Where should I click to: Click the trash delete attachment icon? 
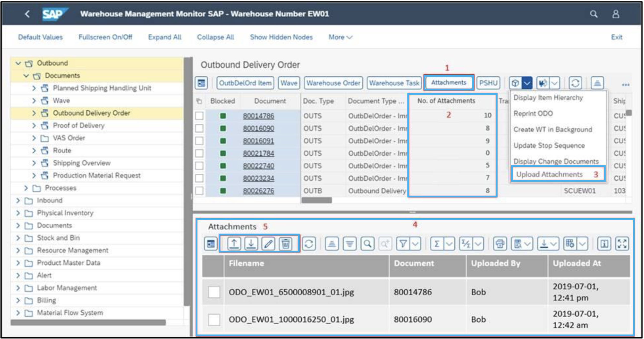[286, 244]
